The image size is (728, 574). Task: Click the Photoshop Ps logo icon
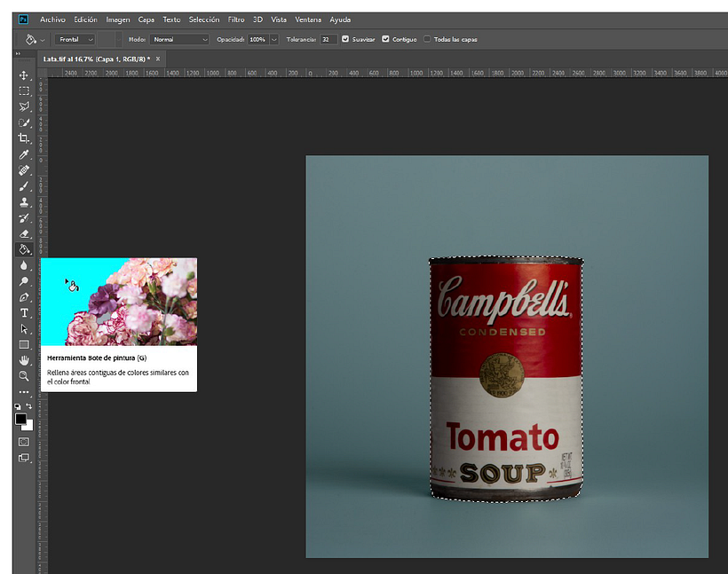pyautogui.click(x=23, y=20)
